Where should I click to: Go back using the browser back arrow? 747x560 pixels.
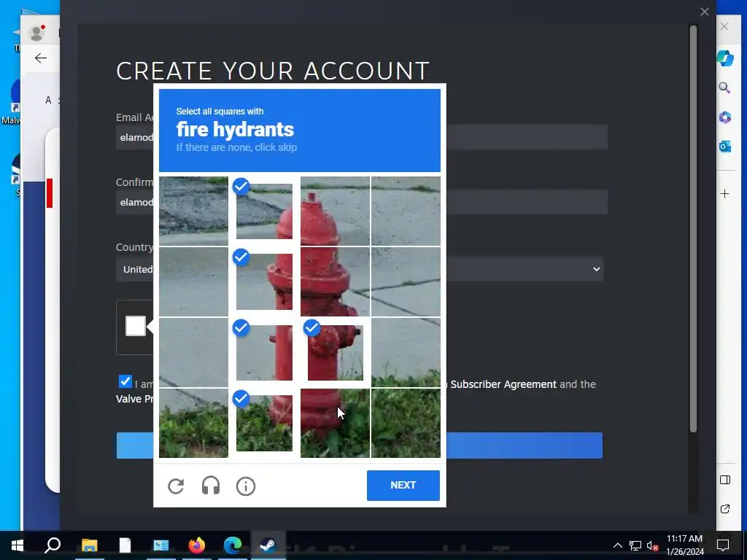(x=41, y=58)
